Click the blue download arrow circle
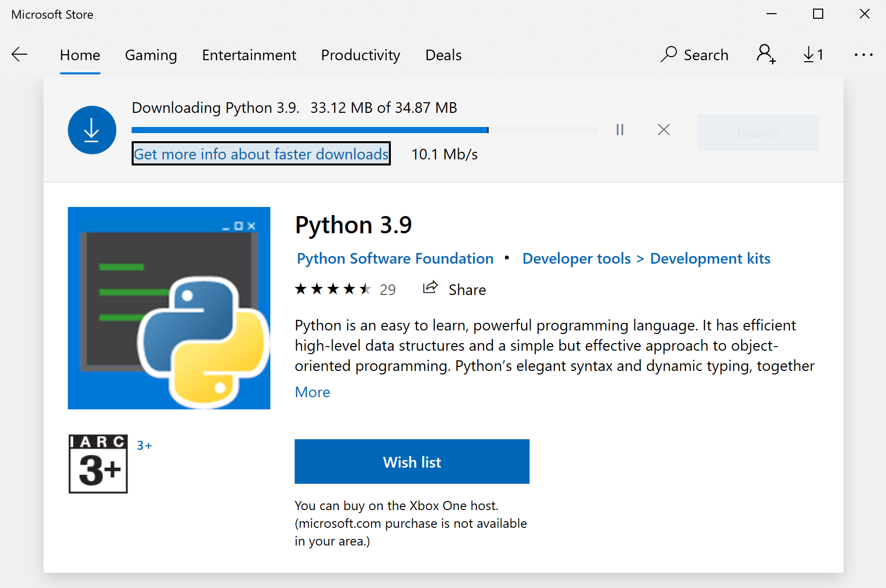886x588 pixels. tap(92, 130)
